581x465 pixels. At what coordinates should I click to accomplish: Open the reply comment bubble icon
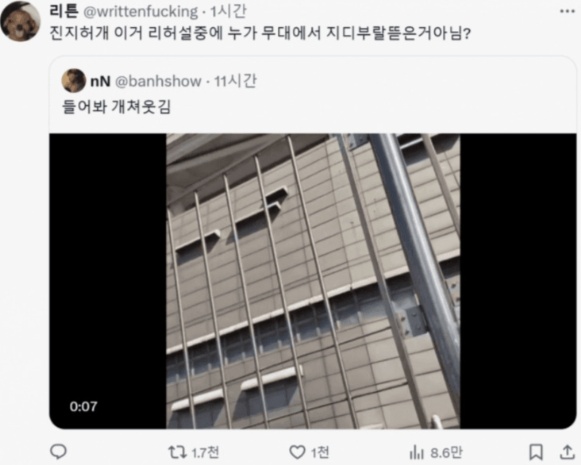58,452
